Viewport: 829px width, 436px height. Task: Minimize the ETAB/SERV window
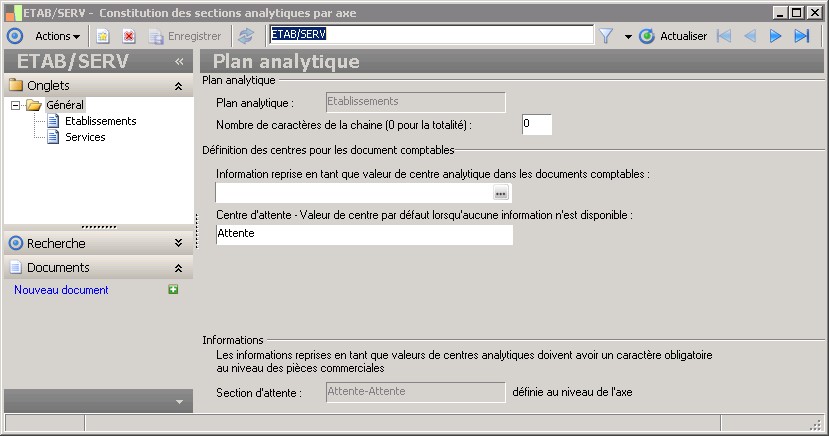pyautogui.click(x=780, y=12)
